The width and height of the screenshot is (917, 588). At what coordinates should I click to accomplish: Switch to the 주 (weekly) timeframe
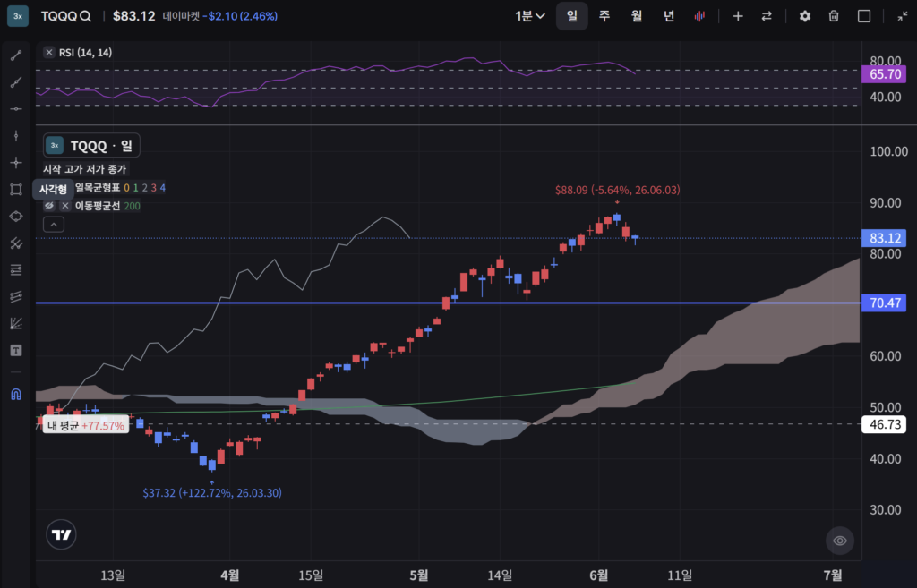(x=604, y=16)
